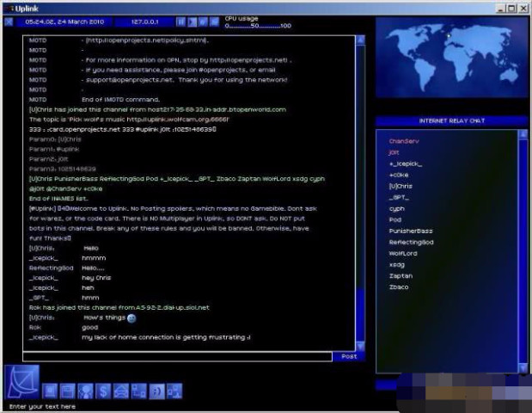Select Zbaco in the user list
Screen dimensions: 532x413
coord(401,287)
